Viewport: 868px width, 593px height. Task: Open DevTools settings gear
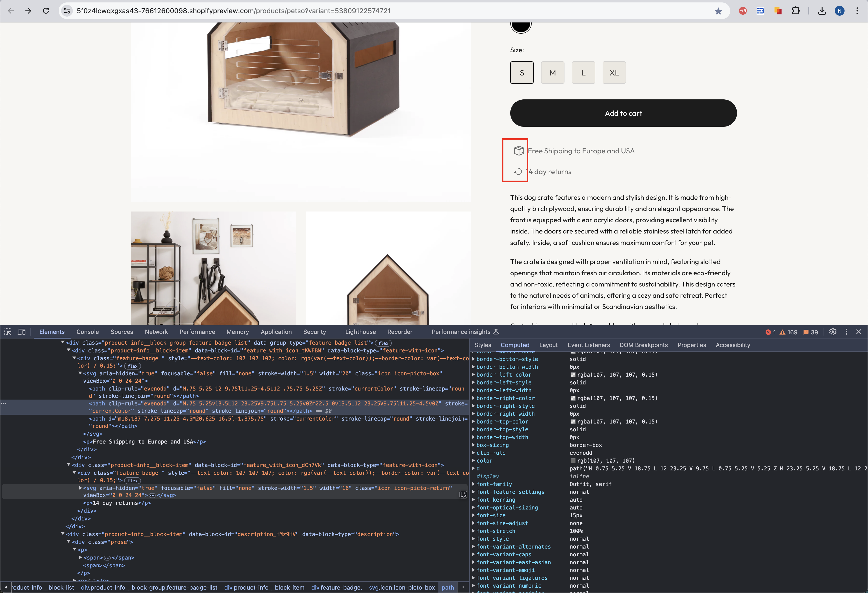pos(833,332)
